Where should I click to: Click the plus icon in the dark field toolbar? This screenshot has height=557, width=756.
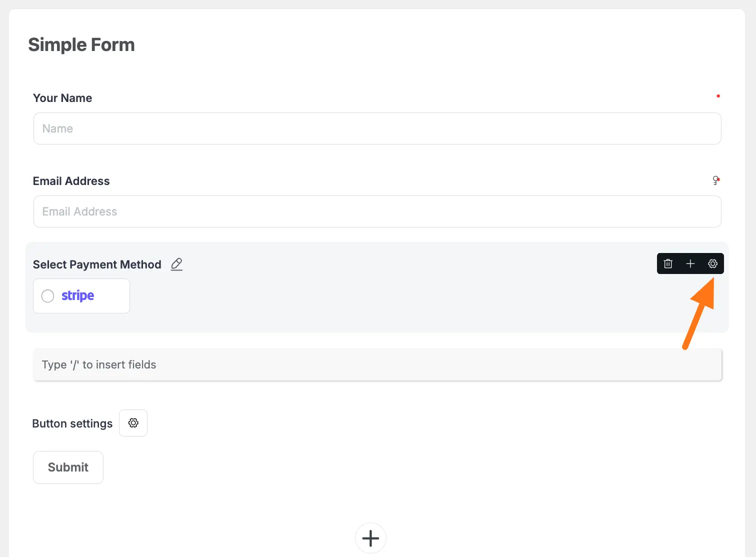tap(690, 264)
